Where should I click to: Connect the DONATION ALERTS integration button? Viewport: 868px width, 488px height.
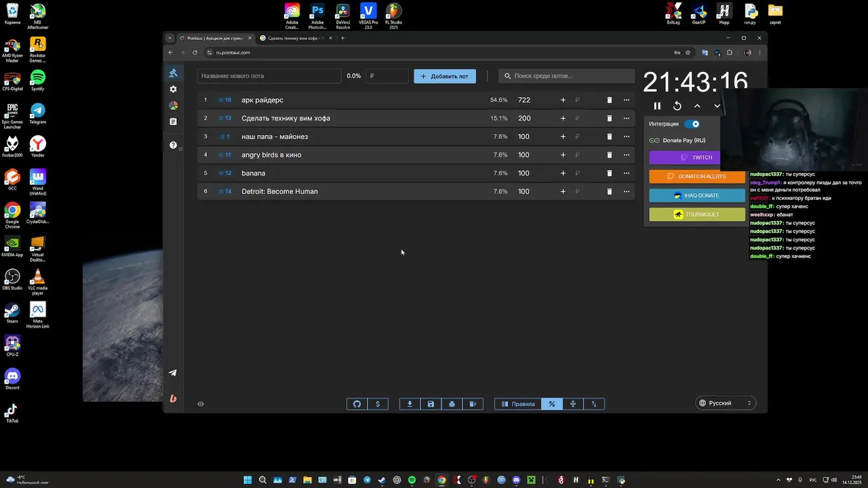[x=696, y=176]
